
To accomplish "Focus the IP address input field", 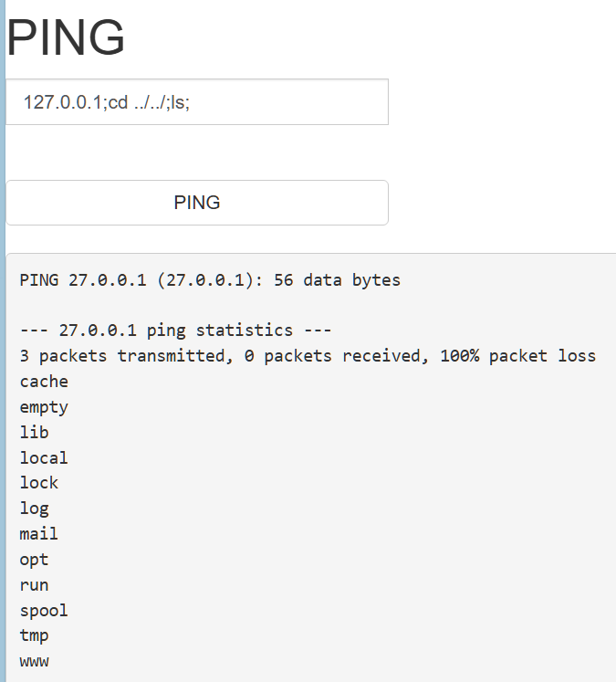I will [197, 102].
